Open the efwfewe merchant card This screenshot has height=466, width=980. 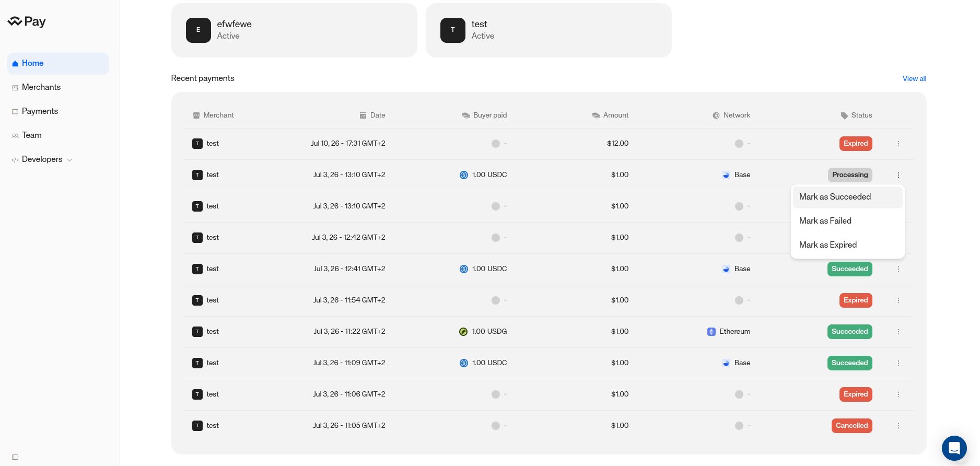294,30
